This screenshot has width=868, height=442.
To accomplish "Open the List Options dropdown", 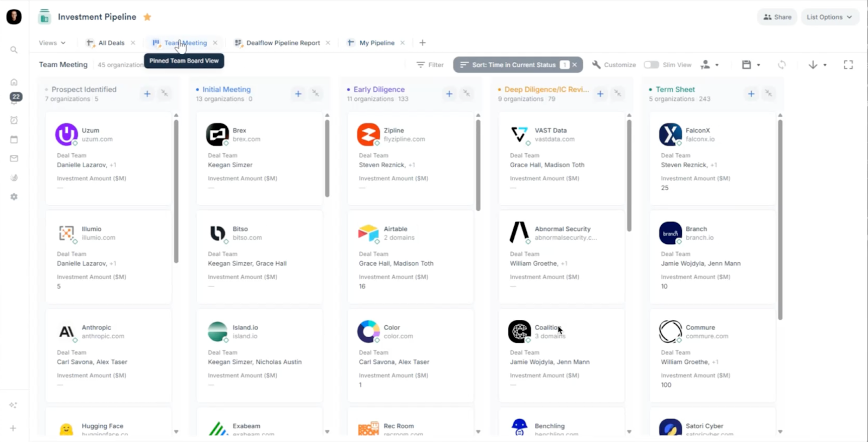I will 829,17.
